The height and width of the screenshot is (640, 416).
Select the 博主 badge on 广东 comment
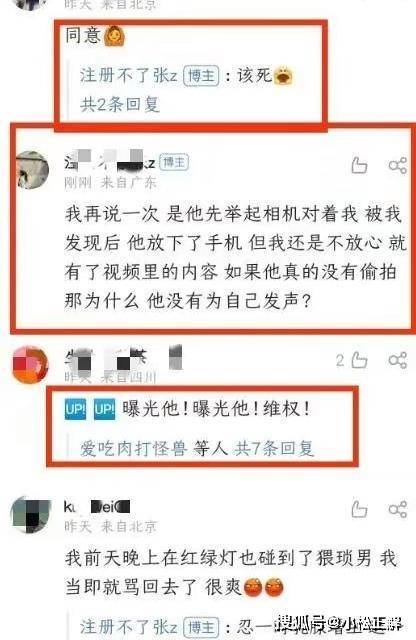174,162
